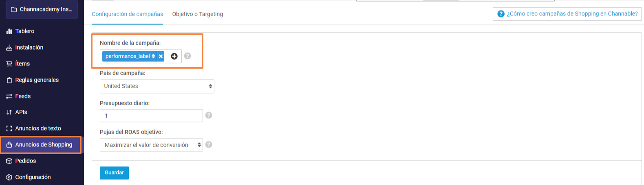Show help for campaign name field
This screenshot has height=185, width=644.
(x=187, y=56)
